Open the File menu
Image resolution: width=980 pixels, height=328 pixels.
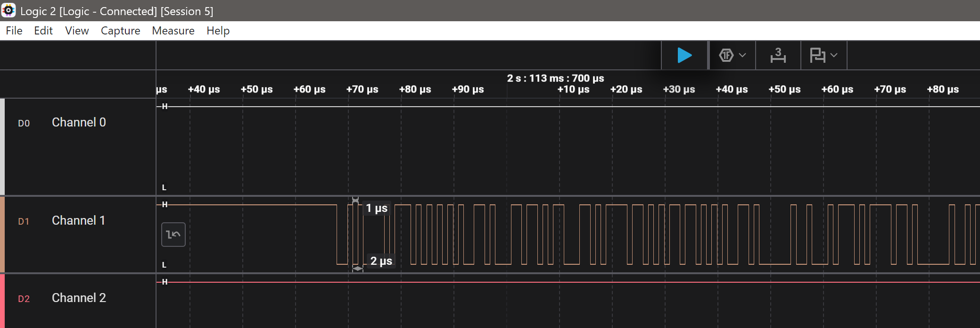click(14, 31)
